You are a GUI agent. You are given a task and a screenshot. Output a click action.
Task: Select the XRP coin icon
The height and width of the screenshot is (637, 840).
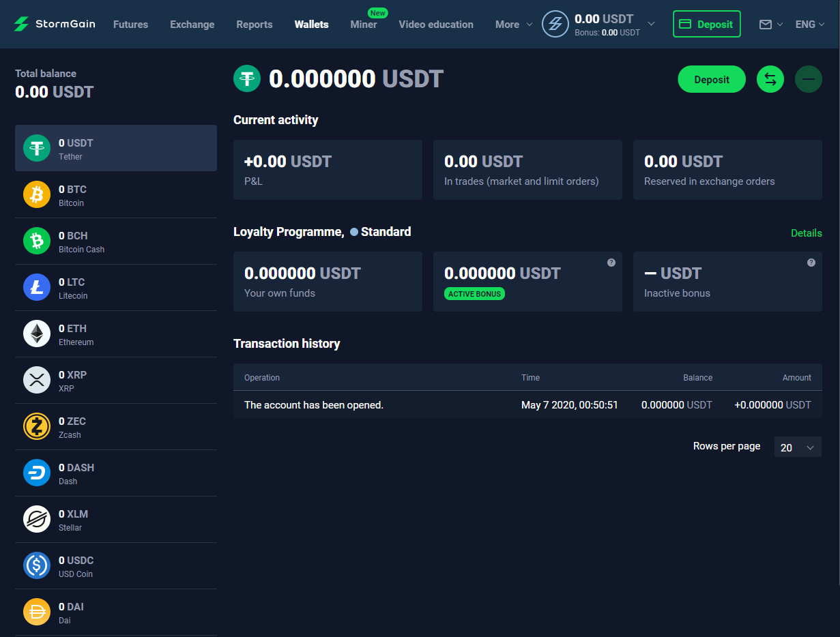tap(37, 380)
